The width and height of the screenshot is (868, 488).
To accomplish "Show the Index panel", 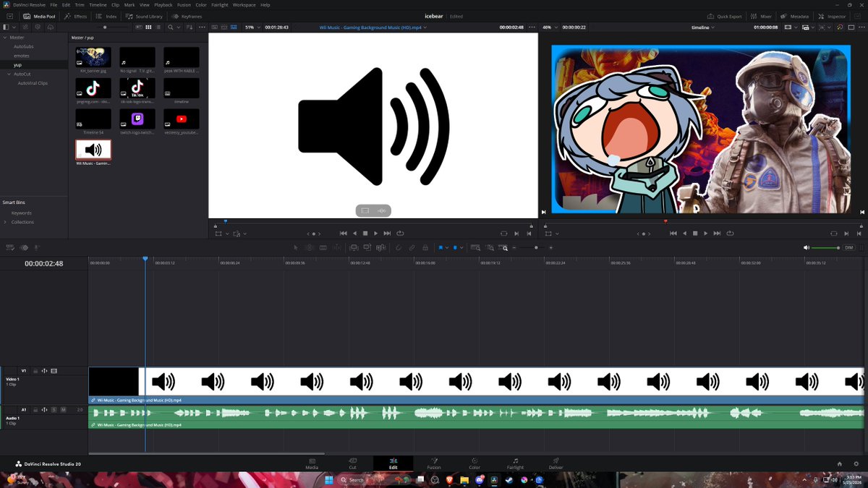I will 106,16.
